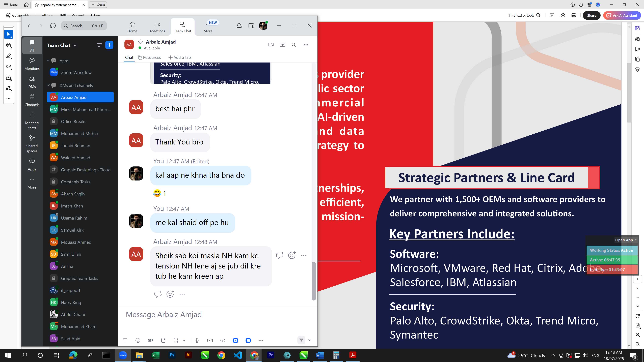This screenshot has width=644, height=362.
Task: Click the Zoom Search box
Action: pyautogui.click(x=84, y=26)
